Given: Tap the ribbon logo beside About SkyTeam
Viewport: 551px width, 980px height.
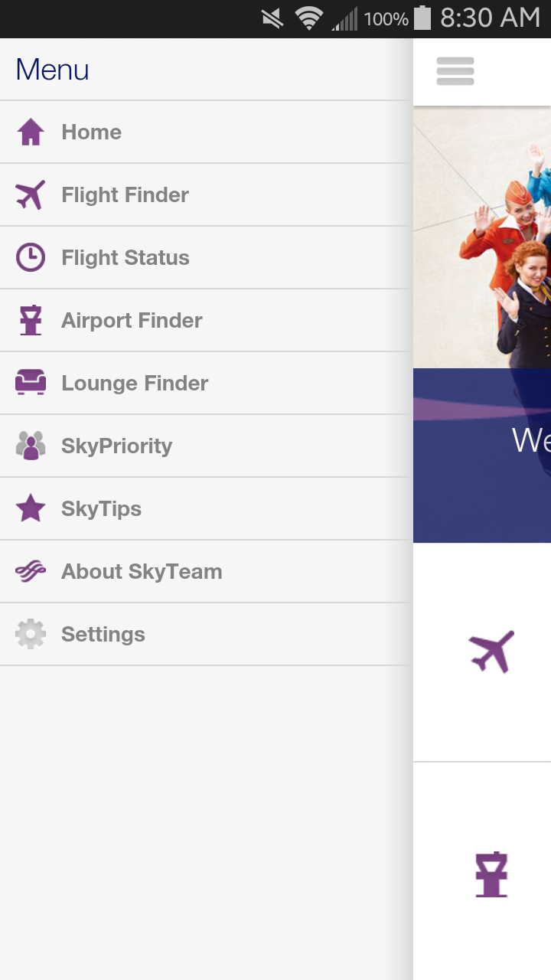Looking at the screenshot, I should pyautogui.click(x=31, y=571).
